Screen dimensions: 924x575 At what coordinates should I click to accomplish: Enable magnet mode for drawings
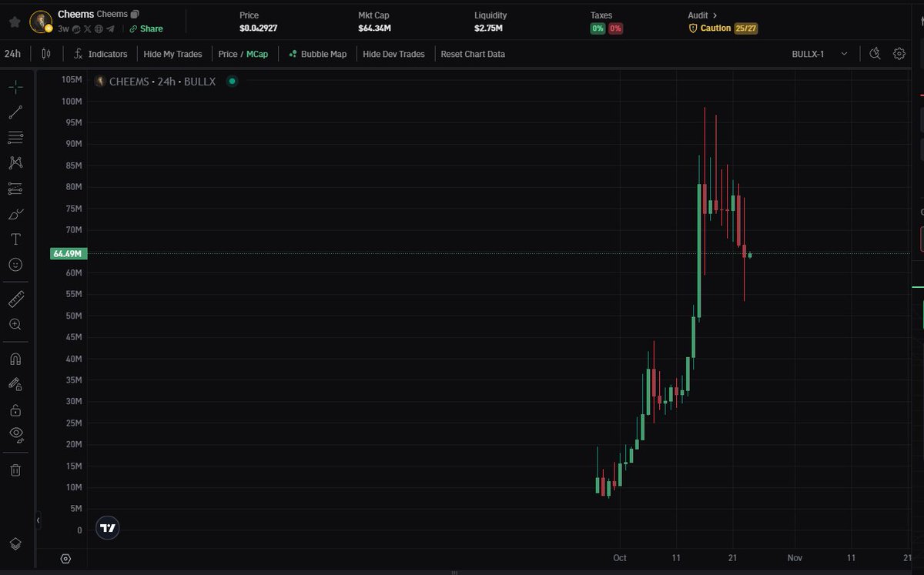click(15, 359)
